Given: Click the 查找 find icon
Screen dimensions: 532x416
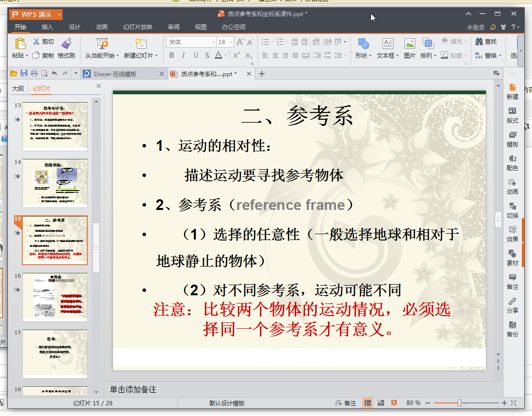Looking at the screenshot, I should pos(486,42).
